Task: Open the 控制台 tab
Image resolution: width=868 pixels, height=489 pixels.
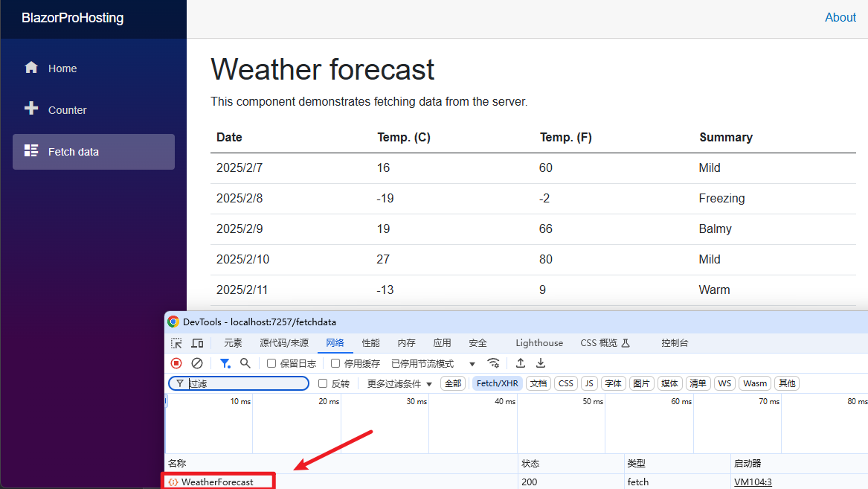Action: point(675,343)
